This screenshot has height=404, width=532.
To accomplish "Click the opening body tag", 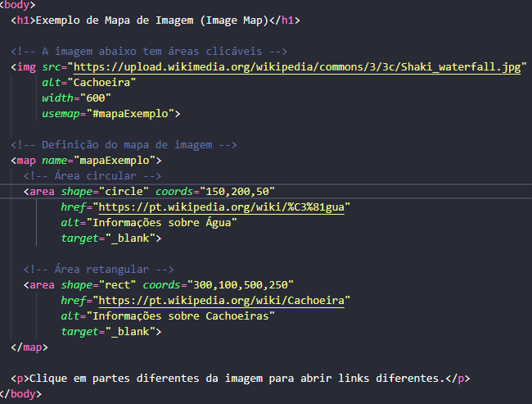I will point(20,4).
